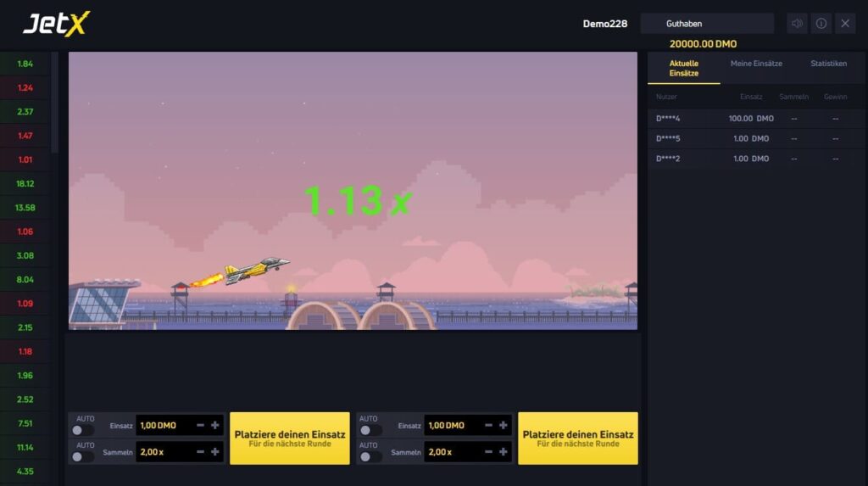This screenshot has height=486, width=868.
Task: Increase left panel Sammeln multiplier with plus
Action: 215,452
